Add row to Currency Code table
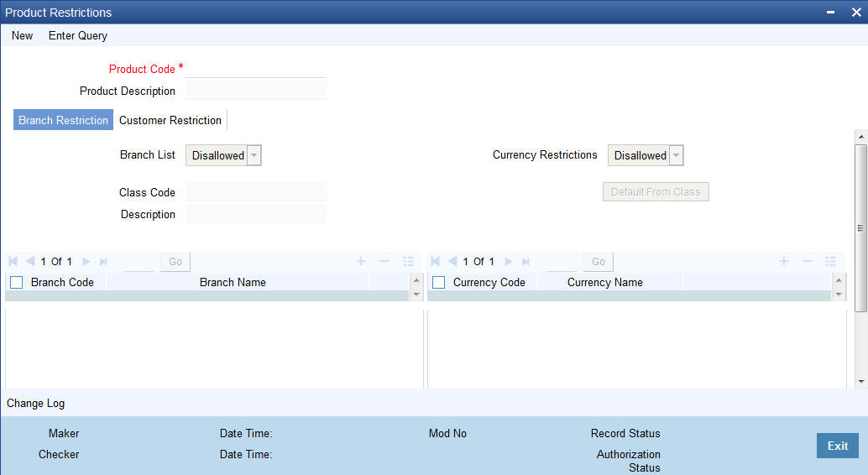The height and width of the screenshot is (475, 868). [784, 261]
